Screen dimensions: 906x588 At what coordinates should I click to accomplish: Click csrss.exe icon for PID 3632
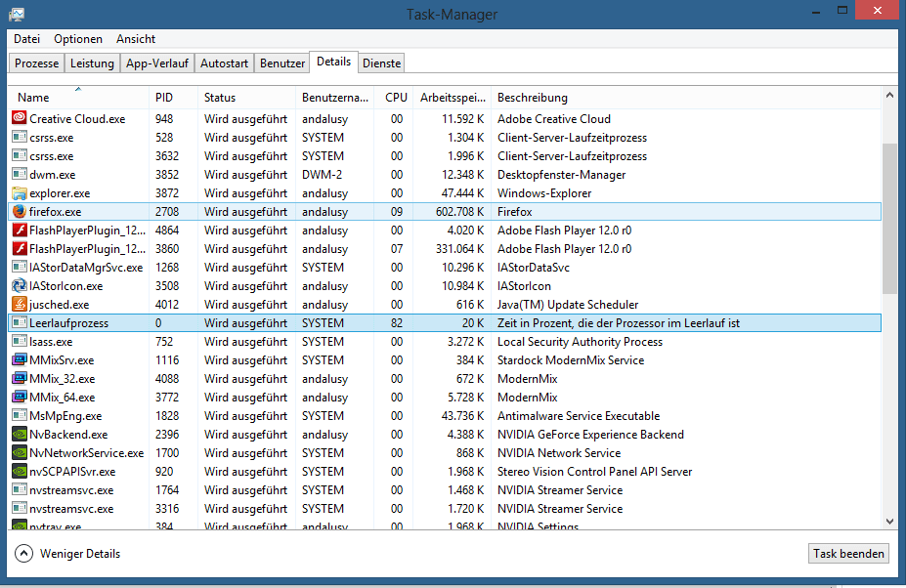point(20,155)
